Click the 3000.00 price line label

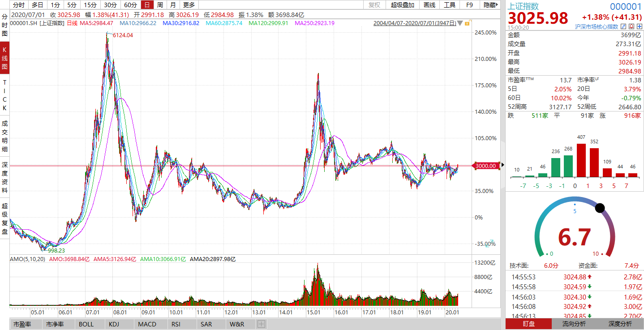point(486,166)
